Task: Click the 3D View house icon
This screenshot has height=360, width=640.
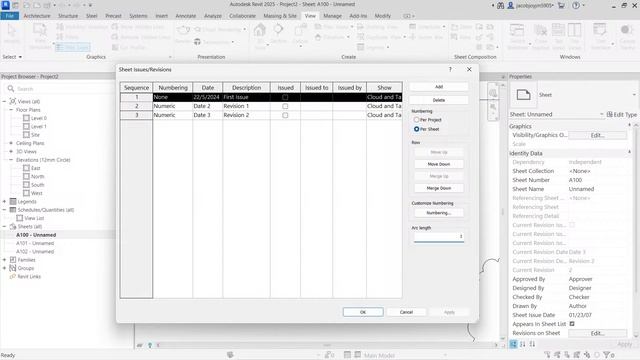Action: [x=260, y=30]
